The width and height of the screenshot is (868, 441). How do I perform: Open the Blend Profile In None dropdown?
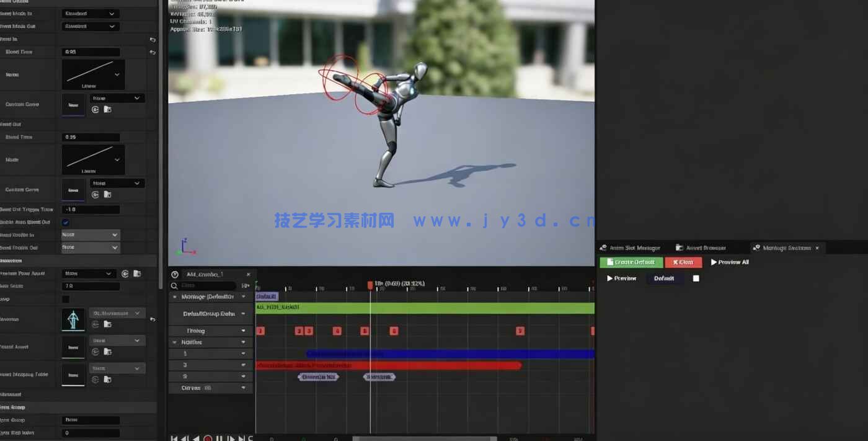[x=91, y=234]
